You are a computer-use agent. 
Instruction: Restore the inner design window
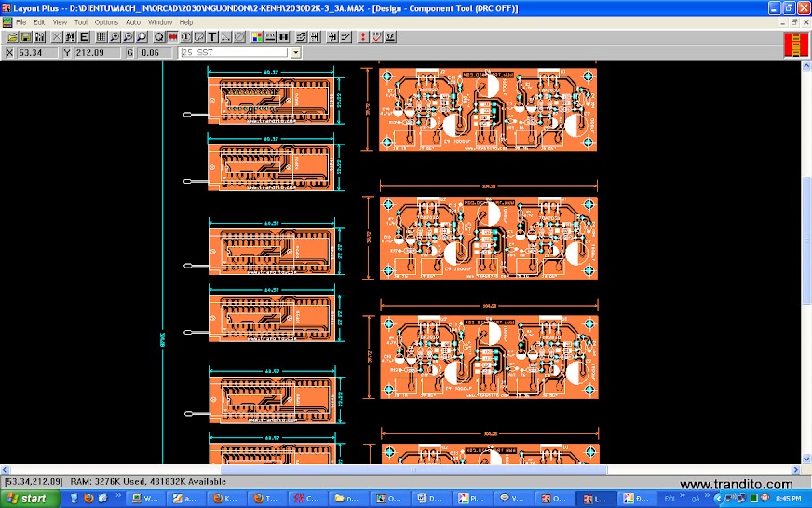click(794, 22)
